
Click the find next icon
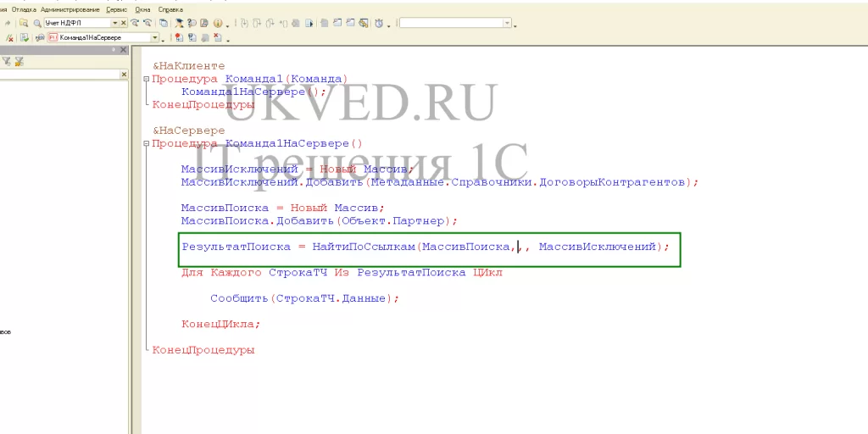[x=135, y=24]
